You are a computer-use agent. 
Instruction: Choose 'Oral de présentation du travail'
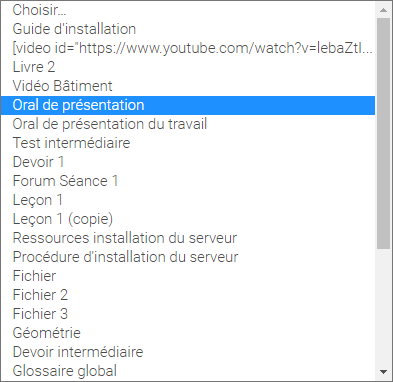[188, 124]
